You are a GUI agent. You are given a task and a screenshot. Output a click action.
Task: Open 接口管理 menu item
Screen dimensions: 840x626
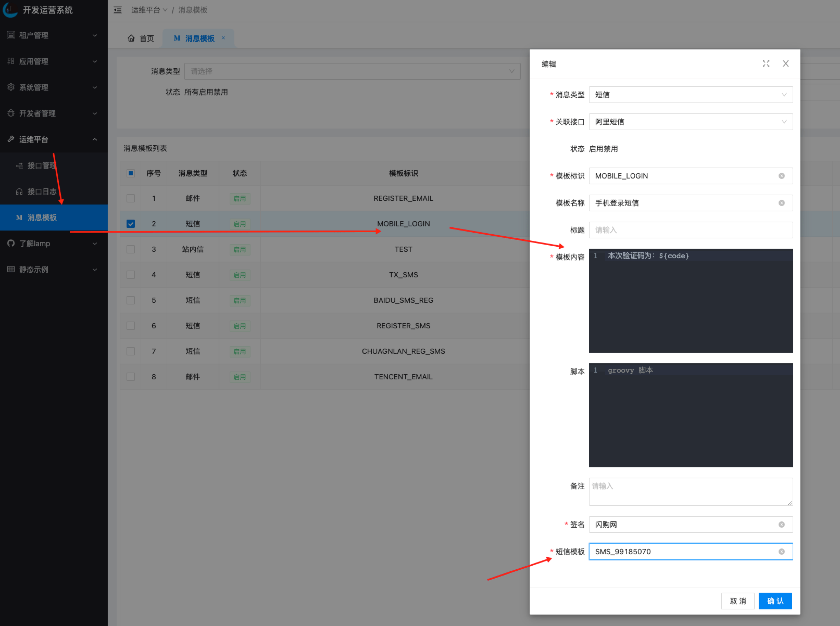(x=42, y=165)
